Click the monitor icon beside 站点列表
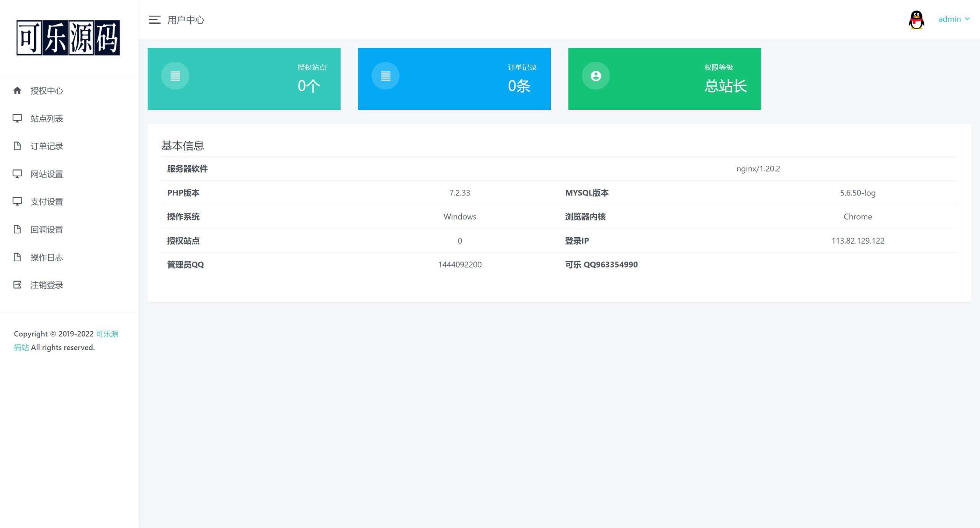The image size is (980, 528). coord(17,118)
